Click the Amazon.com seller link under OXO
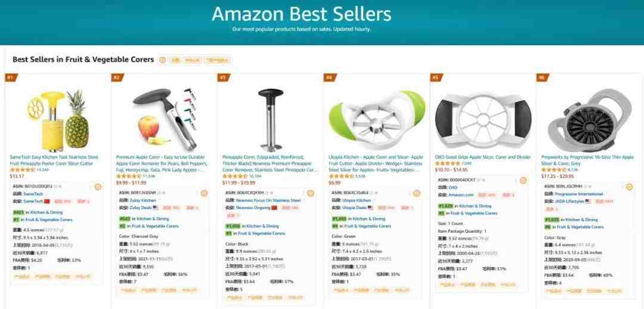The image size is (644, 309). (x=461, y=195)
